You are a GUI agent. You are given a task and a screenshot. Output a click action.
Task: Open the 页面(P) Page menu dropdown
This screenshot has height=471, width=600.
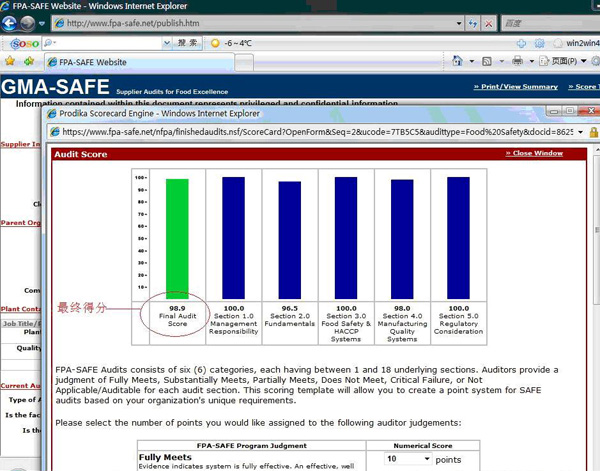tap(565, 62)
